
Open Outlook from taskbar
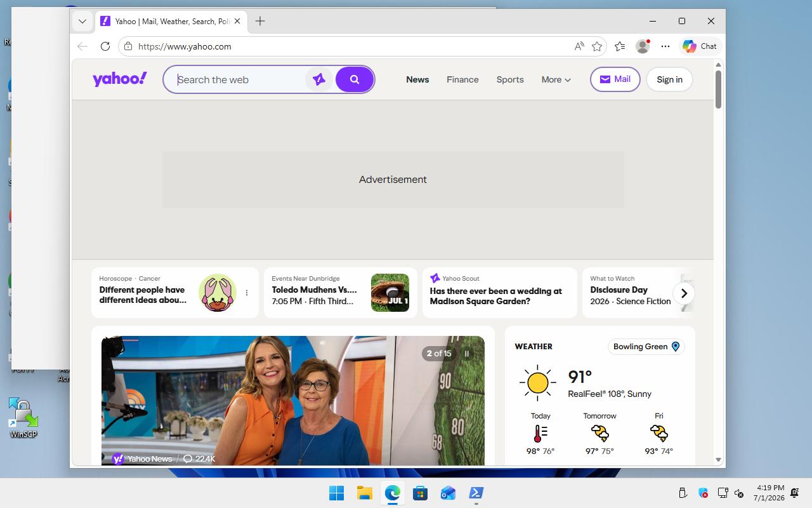tap(448, 493)
